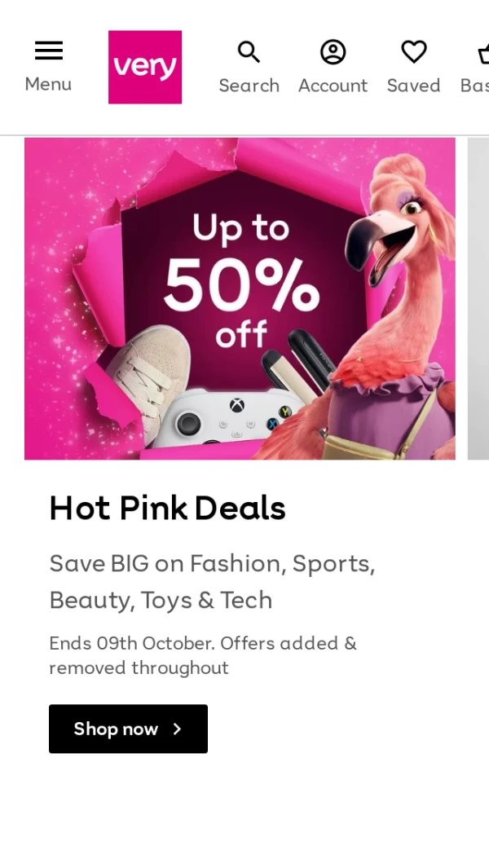Click the Shop now button
Screen dimensions: 489x868
(129, 729)
